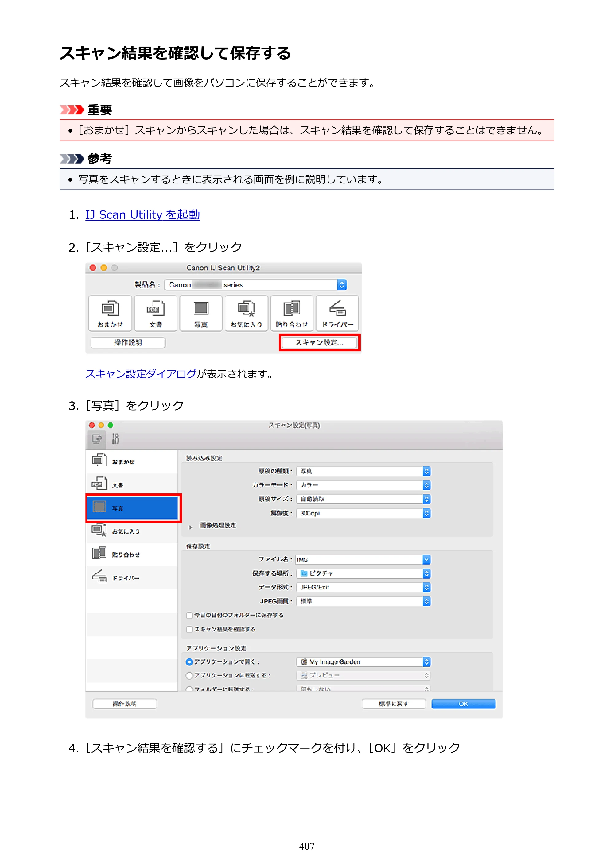Viewport: 614px width, 868px height.
Task: Click the blue OK button
Action: pos(464,704)
